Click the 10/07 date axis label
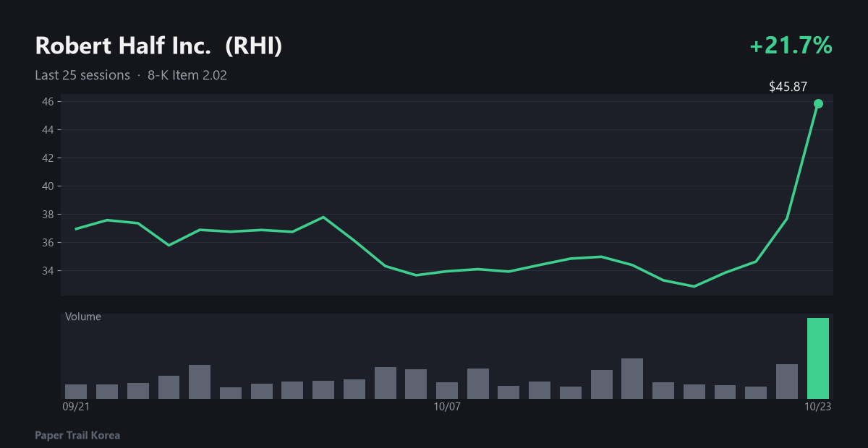Viewport: 868px width, 448px height. [447, 407]
